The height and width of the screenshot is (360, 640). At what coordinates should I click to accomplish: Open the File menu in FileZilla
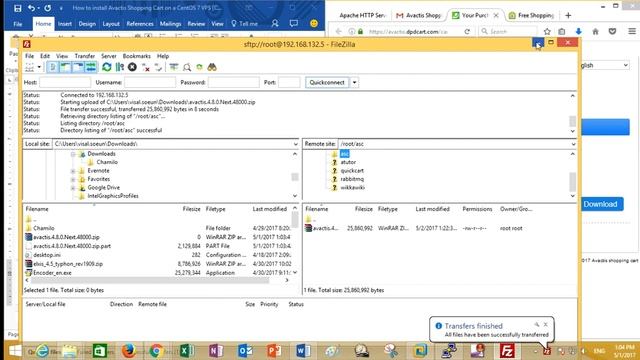coord(29,56)
